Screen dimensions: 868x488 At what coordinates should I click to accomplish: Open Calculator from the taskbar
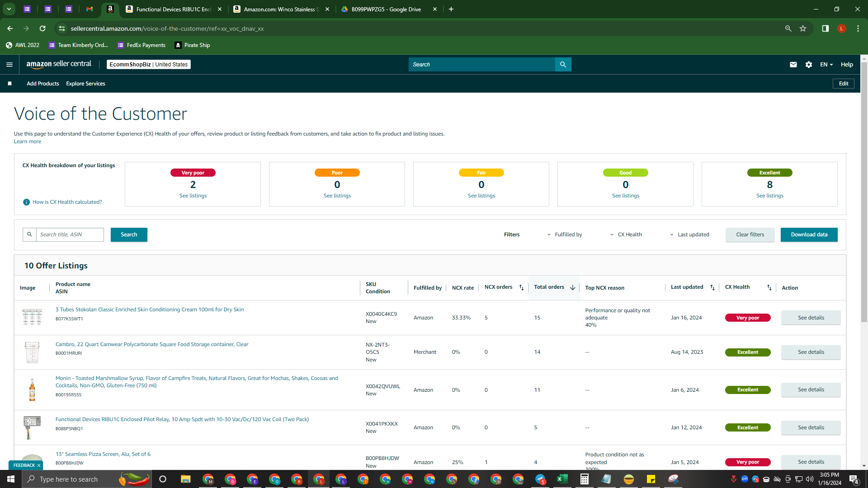point(585,479)
